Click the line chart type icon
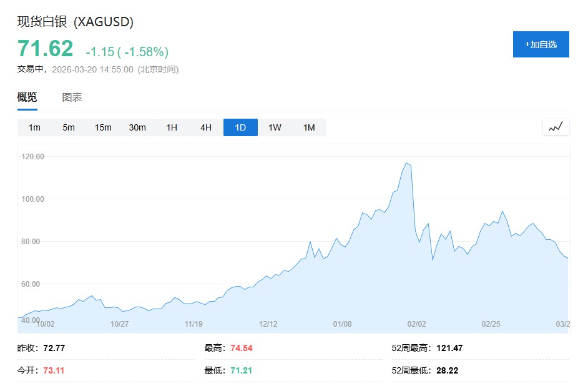588x391 pixels. point(556,127)
